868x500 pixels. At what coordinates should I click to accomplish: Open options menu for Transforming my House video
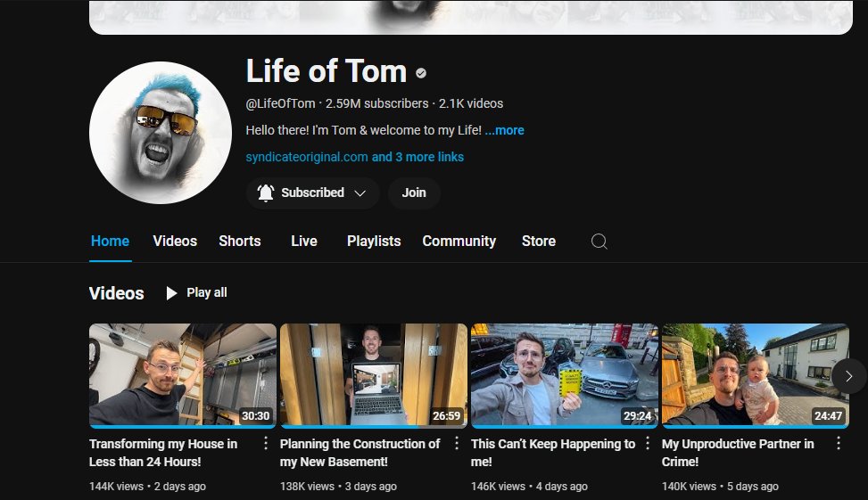[x=266, y=443]
